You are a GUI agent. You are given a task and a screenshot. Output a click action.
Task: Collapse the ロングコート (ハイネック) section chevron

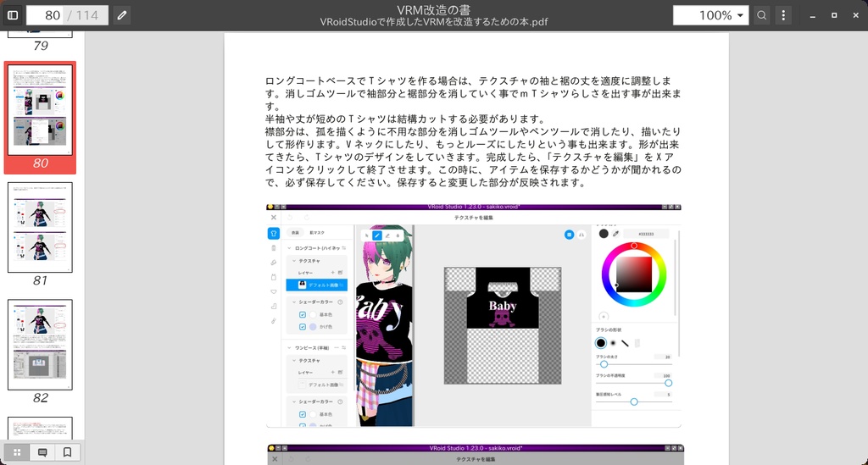pyautogui.click(x=290, y=248)
